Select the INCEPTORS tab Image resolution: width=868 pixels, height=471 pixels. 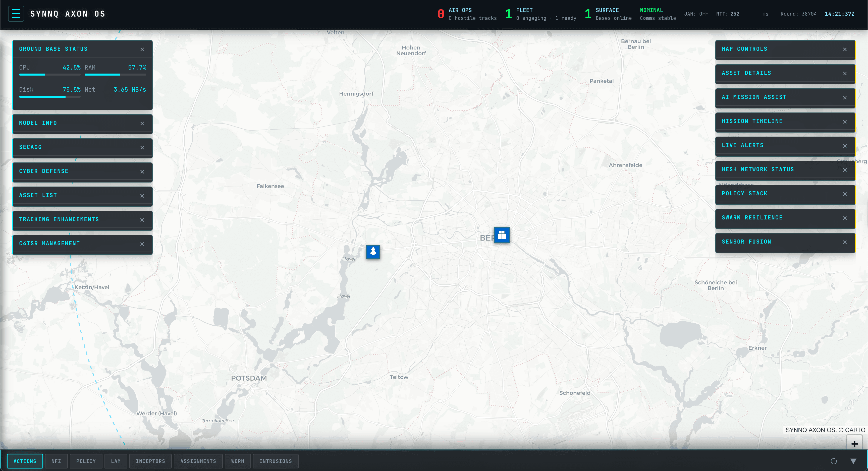point(151,461)
